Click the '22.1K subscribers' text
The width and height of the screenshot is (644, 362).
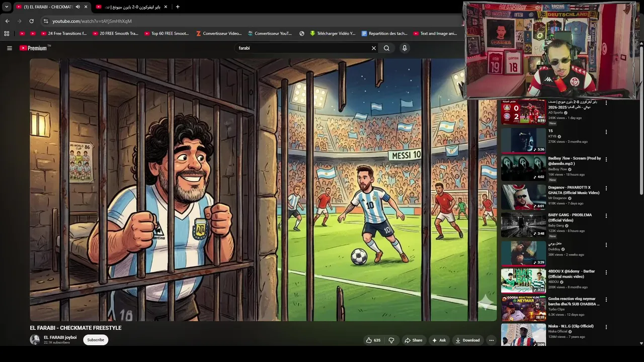pyautogui.click(x=57, y=343)
